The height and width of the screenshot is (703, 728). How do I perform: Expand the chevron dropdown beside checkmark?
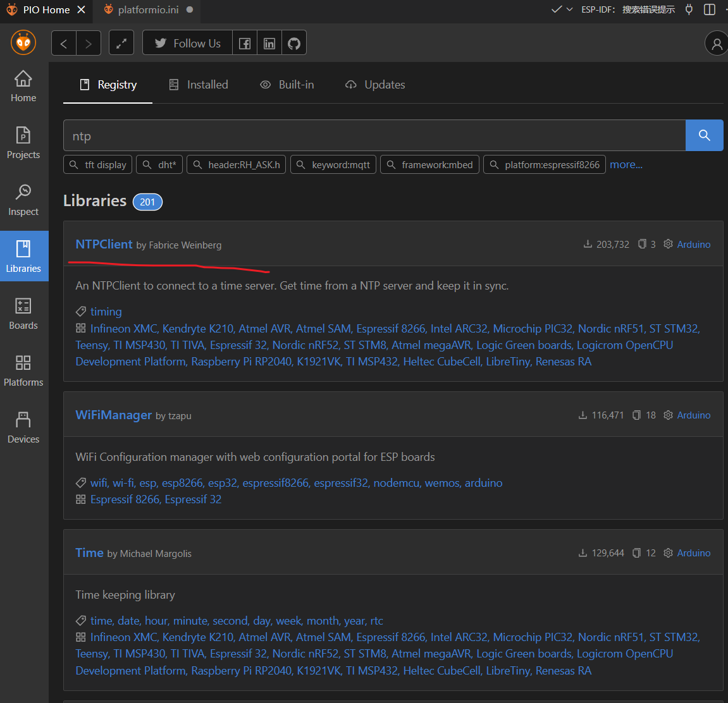click(x=570, y=9)
